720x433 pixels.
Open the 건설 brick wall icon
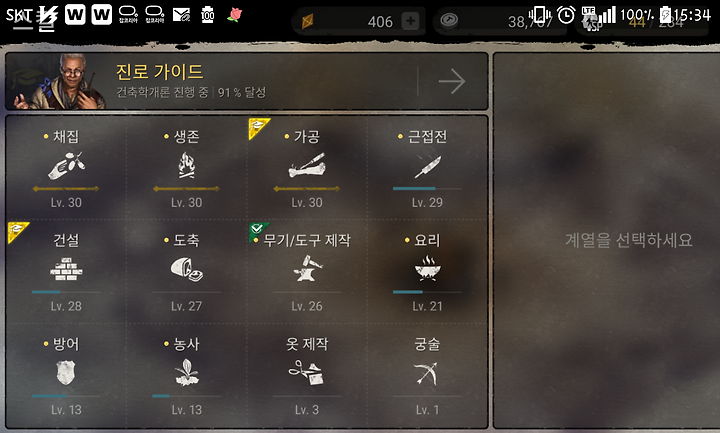point(66,269)
